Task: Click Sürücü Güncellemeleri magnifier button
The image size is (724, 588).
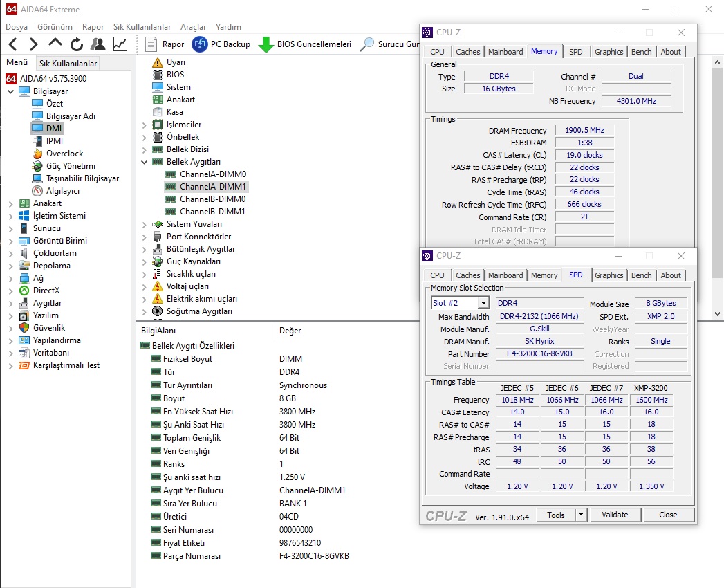Action: (x=389, y=44)
